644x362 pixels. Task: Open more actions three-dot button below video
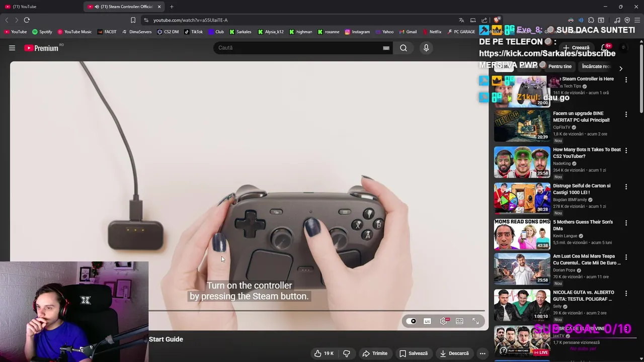[482, 353]
